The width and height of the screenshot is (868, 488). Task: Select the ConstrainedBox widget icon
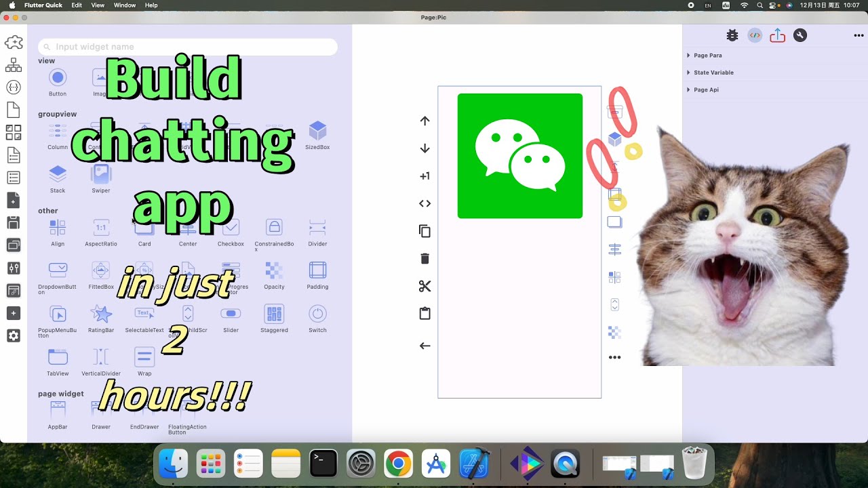pyautogui.click(x=274, y=226)
